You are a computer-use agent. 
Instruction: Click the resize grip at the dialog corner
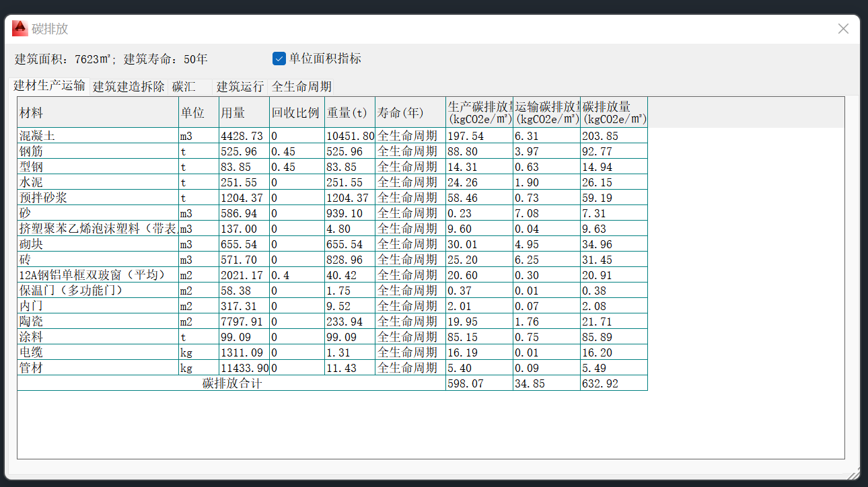click(853, 475)
